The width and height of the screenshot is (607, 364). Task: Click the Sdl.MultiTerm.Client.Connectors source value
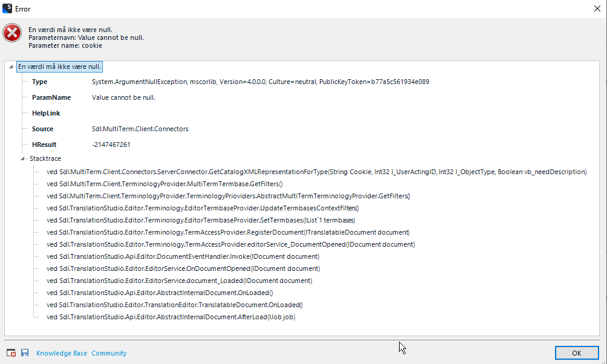[x=140, y=129]
